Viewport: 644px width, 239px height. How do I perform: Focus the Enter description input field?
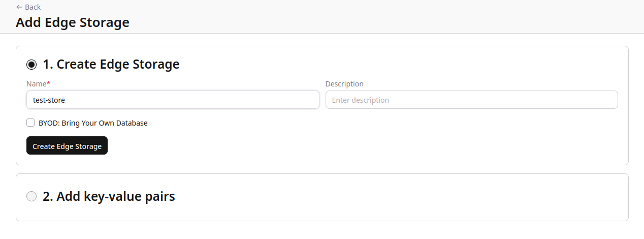471,100
